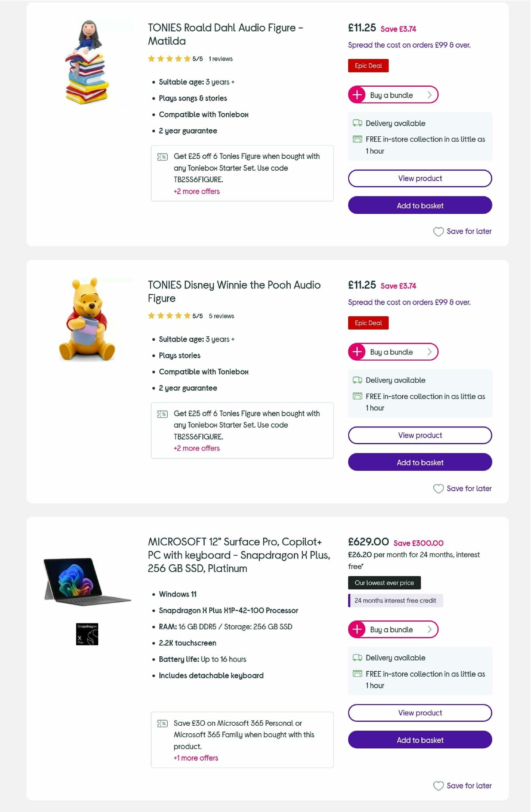Screen dimensions: 531x812
Task: Click the heart icon to save Matilda figure
Action: point(438,231)
